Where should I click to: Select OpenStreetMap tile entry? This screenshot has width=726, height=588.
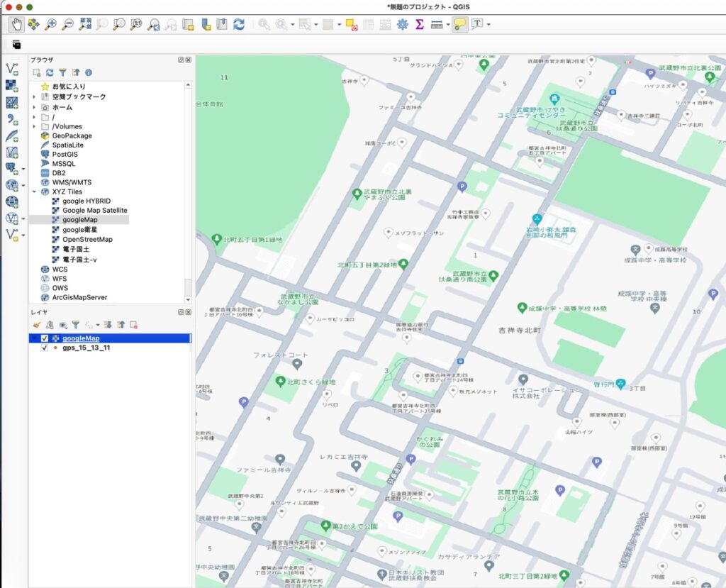(x=87, y=240)
